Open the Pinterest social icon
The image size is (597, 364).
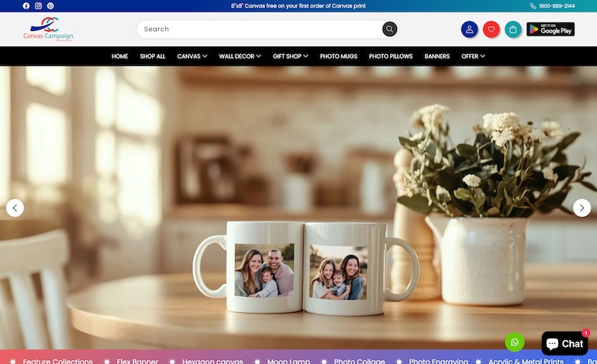[x=50, y=5]
